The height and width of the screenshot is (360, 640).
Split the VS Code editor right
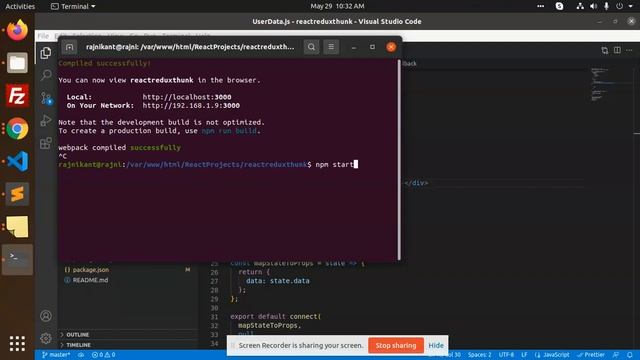click(617, 50)
